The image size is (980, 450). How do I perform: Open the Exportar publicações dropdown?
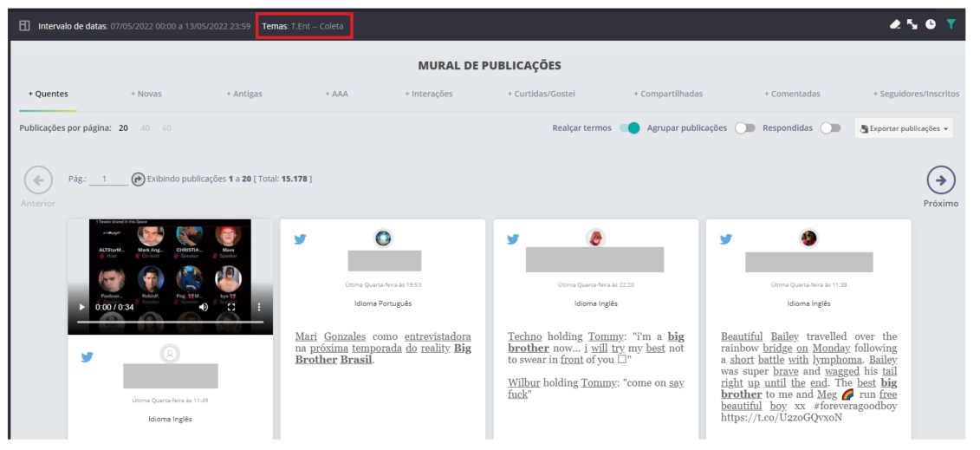coord(904,128)
